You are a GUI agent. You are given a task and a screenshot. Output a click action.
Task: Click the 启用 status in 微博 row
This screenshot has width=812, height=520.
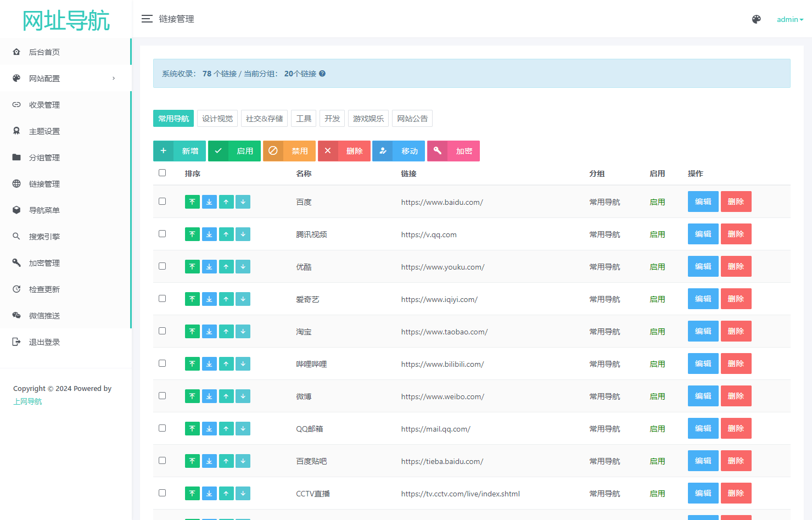[x=657, y=396]
